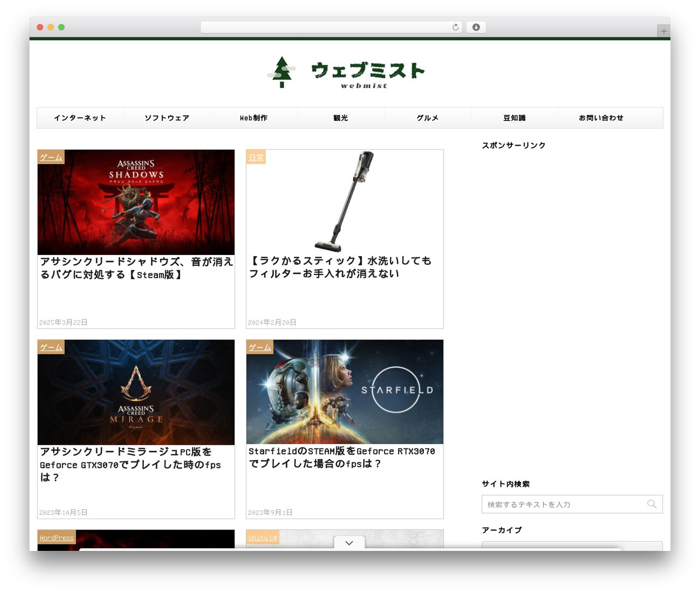
Task: Click the search magnifier icon
Action: (651, 504)
